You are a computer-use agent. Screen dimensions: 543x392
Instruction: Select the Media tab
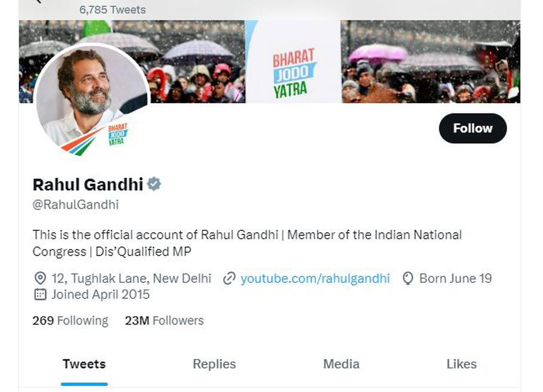[x=341, y=364]
